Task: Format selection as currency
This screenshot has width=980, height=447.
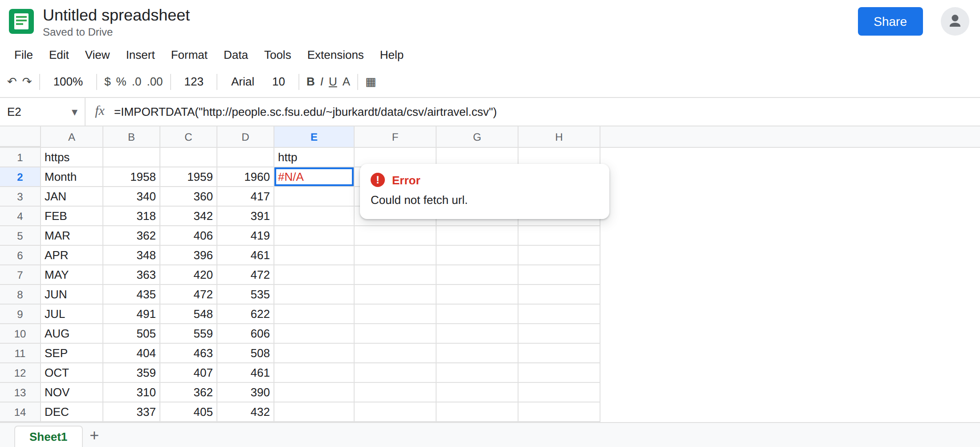Action: click(107, 82)
